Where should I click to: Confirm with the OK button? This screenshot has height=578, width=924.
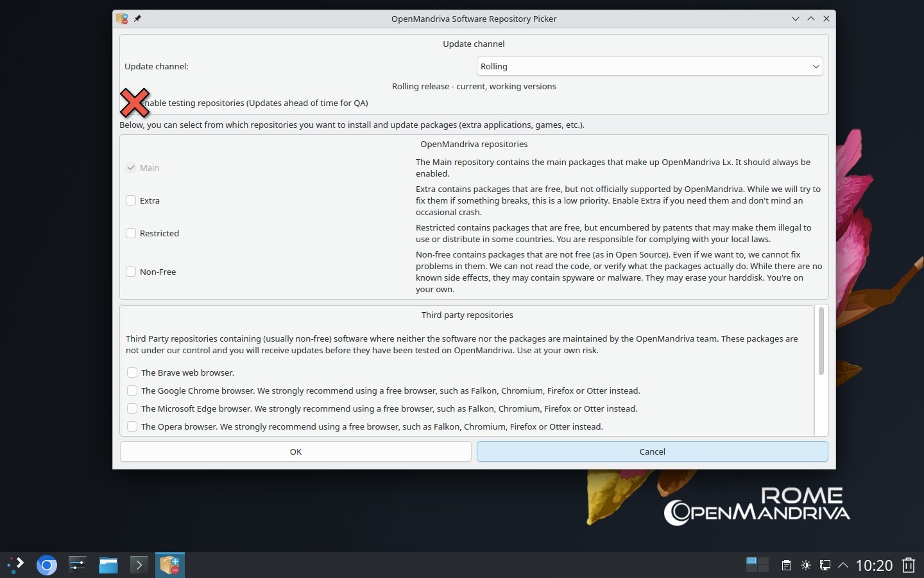[296, 451]
